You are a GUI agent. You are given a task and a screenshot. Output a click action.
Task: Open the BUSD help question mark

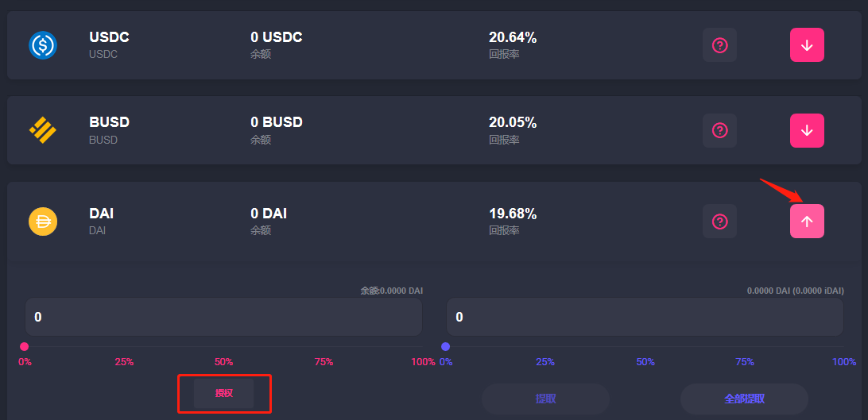(x=719, y=130)
